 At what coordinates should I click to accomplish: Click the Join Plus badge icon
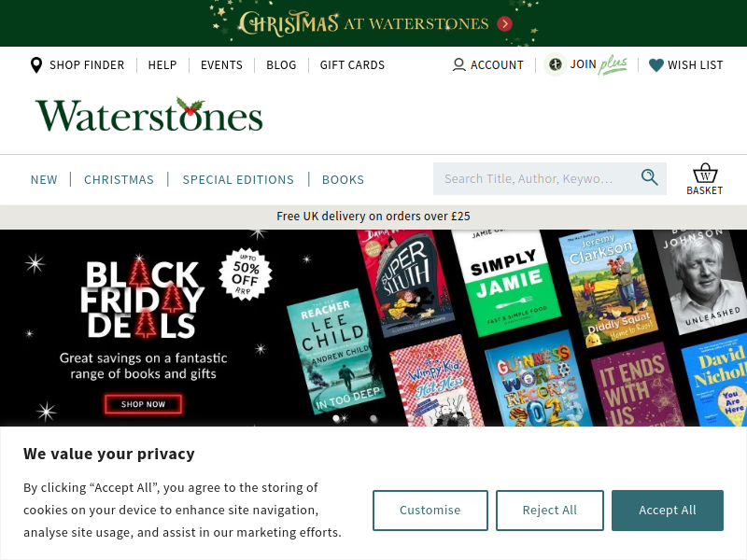pos(555,64)
